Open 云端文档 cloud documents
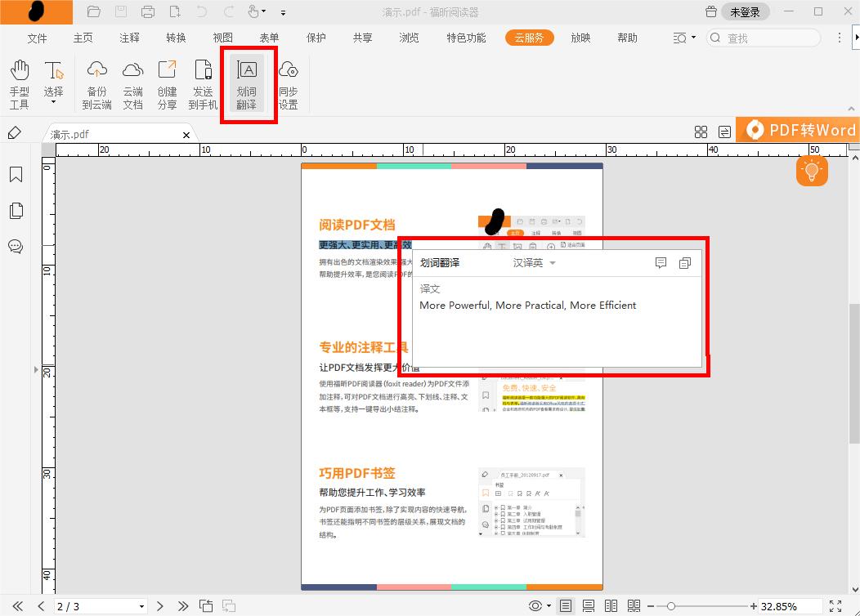This screenshot has height=616, width=860. 132,82
